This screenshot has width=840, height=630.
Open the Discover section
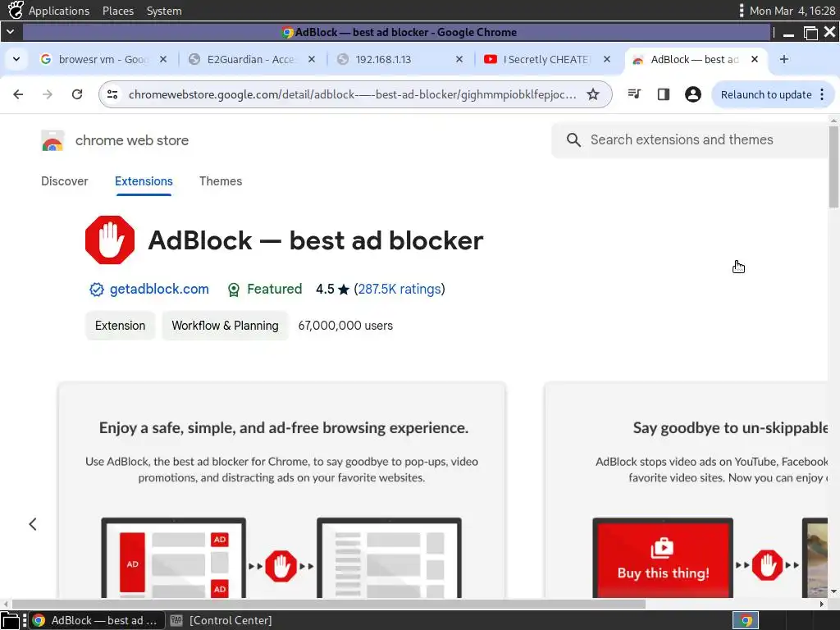tap(64, 181)
